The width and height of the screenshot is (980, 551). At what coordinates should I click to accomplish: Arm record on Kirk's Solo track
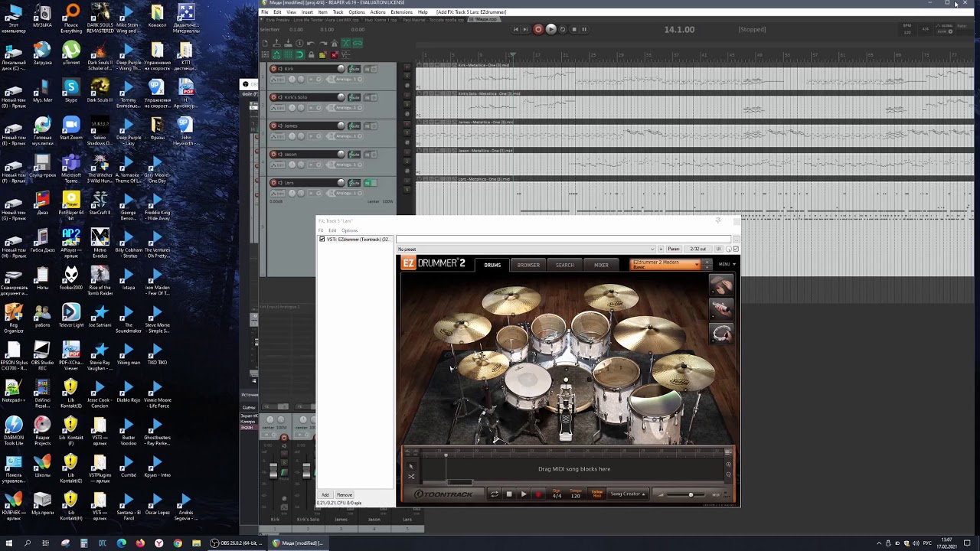coord(273,97)
